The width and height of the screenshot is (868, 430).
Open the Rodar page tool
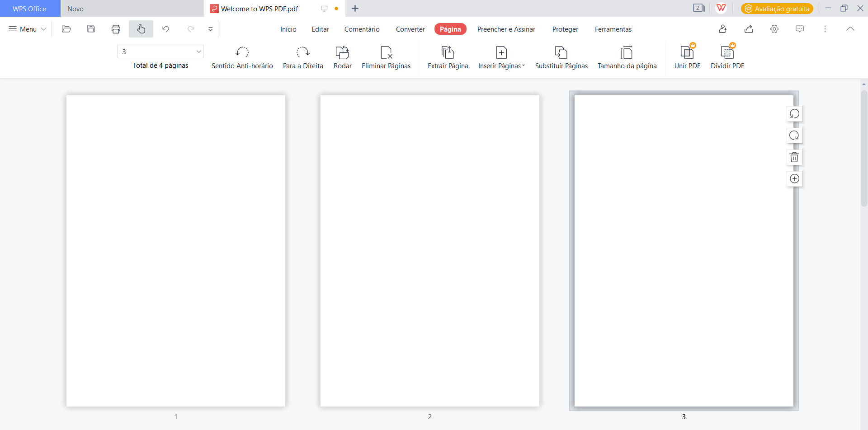tap(342, 57)
